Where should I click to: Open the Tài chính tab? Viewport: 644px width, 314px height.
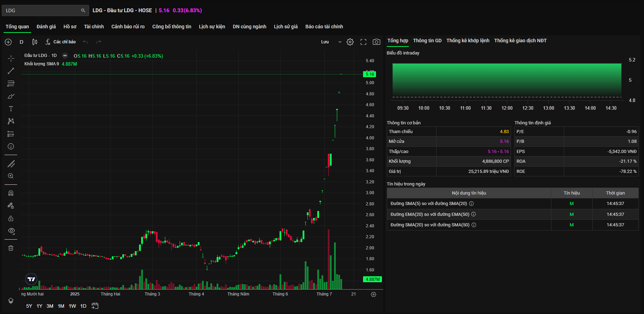pyautogui.click(x=94, y=27)
